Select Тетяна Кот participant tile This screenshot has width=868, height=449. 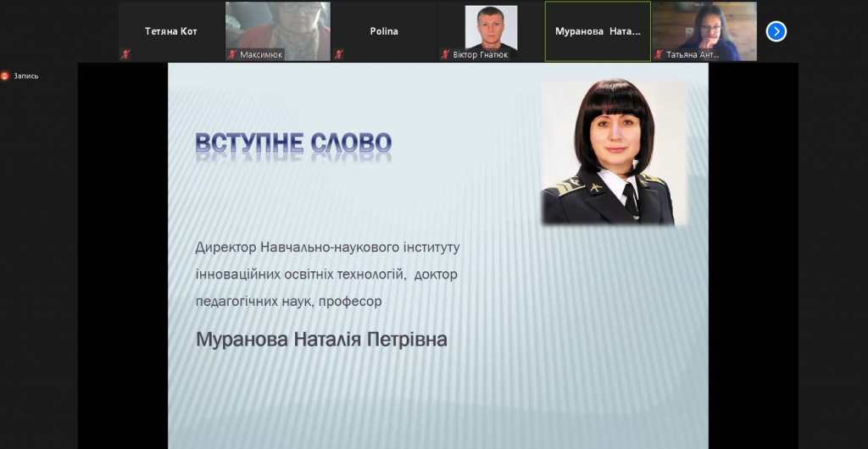170,31
